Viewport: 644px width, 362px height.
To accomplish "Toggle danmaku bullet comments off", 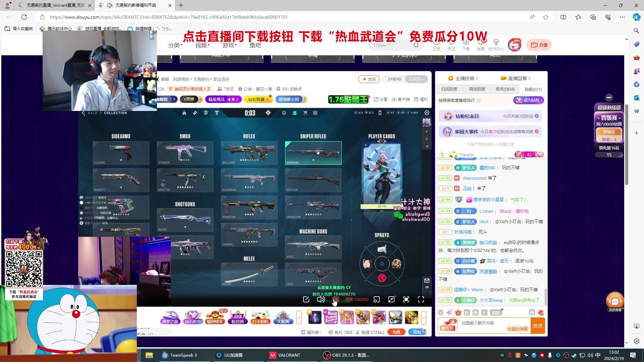I will (336, 299).
